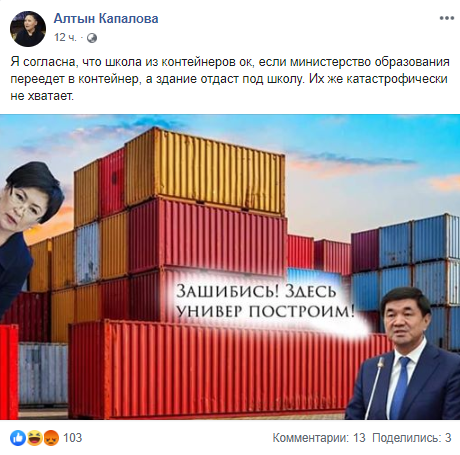This screenshot has width=460, height=455.
Task: Open the author name Алтын Капалова link
Action: [x=106, y=19]
